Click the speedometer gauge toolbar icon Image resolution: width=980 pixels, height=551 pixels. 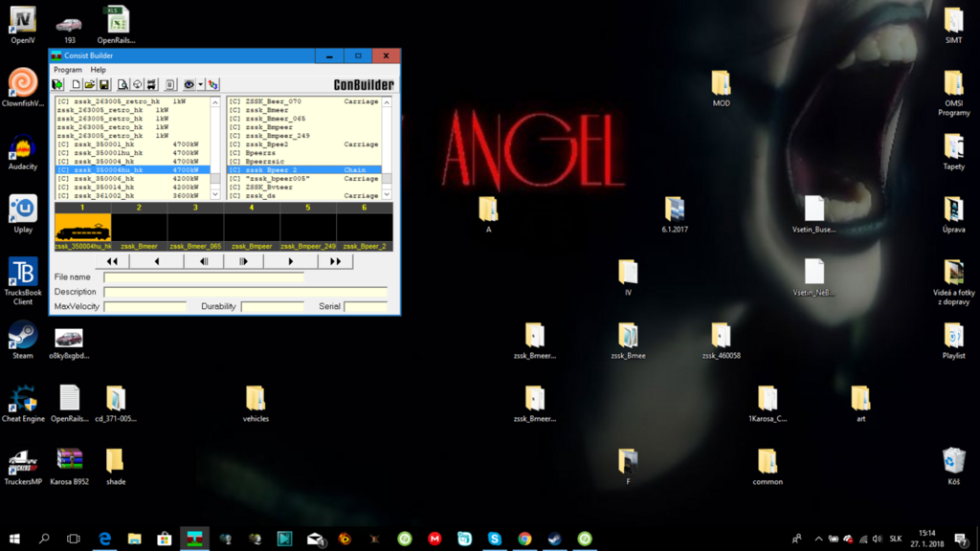[x=137, y=84]
